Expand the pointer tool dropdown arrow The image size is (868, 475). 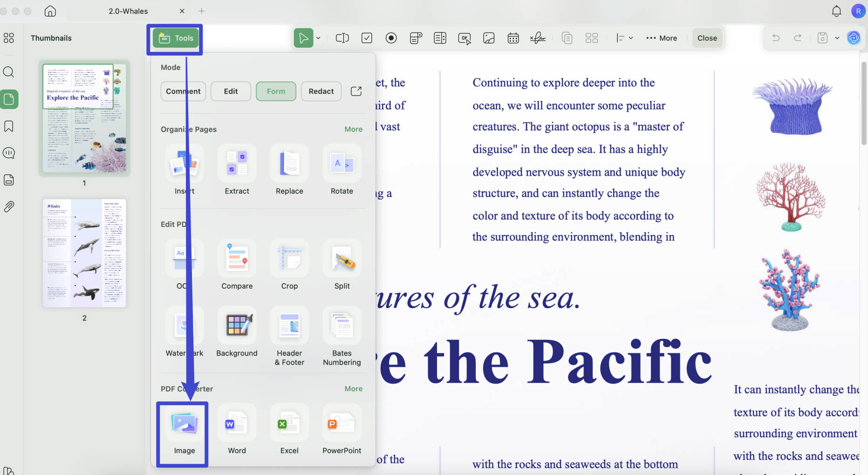(318, 38)
